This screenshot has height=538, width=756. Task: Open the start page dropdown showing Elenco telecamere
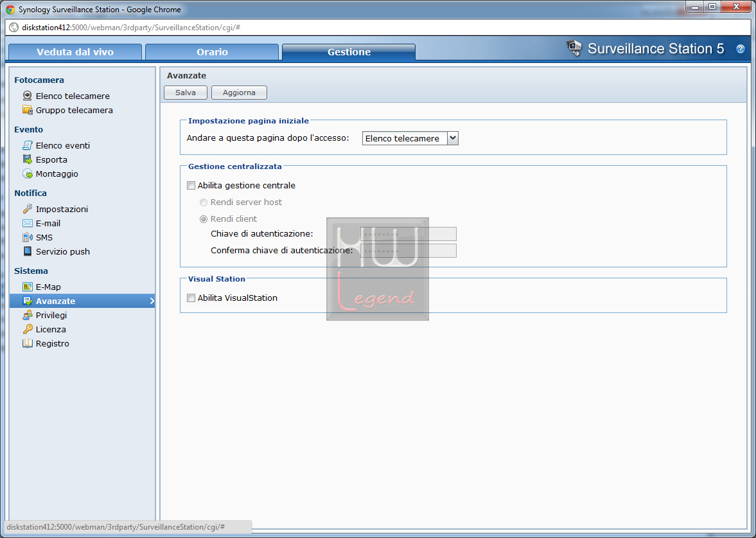(x=410, y=138)
